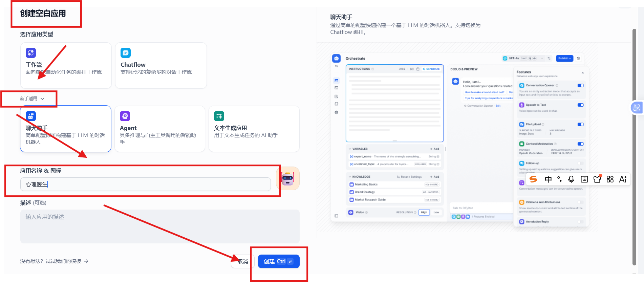This screenshot has height=282, width=644.
Task: Click the copy icon in Instructions header
Action: click(x=418, y=69)
